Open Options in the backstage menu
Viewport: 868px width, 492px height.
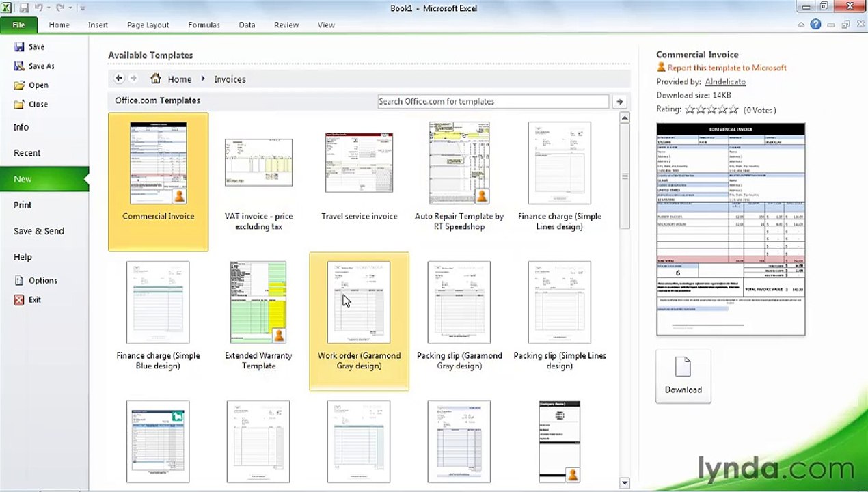[36, 280]
